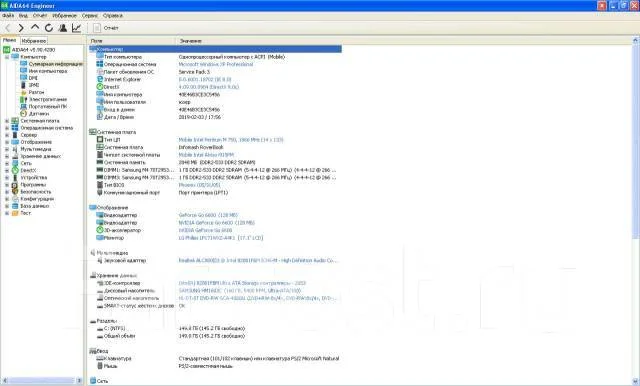Open the Избранное menu in the menu bar

pos(64,16)
